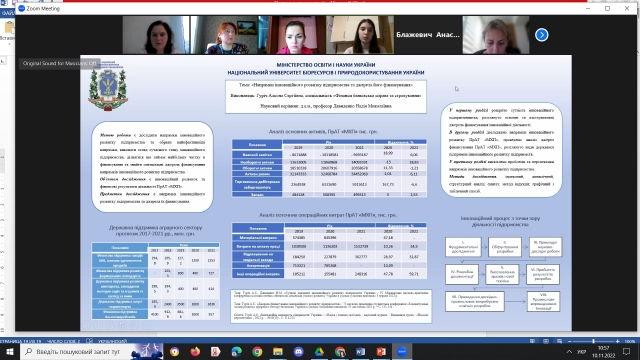This screenshot has height=360, width=640.
Task: Open File Explorer from the taskbar
Action: (278, 351)
